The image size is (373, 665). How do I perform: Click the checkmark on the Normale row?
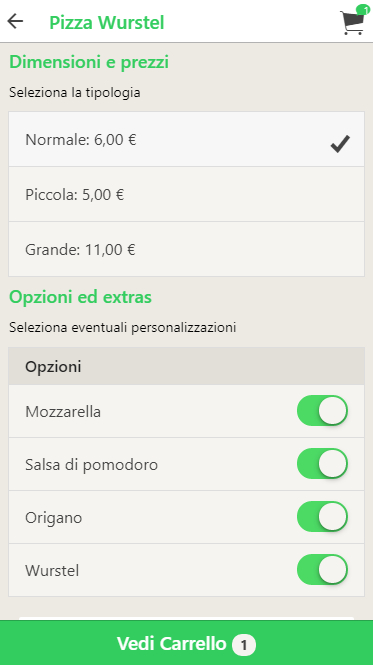(340, 144)
